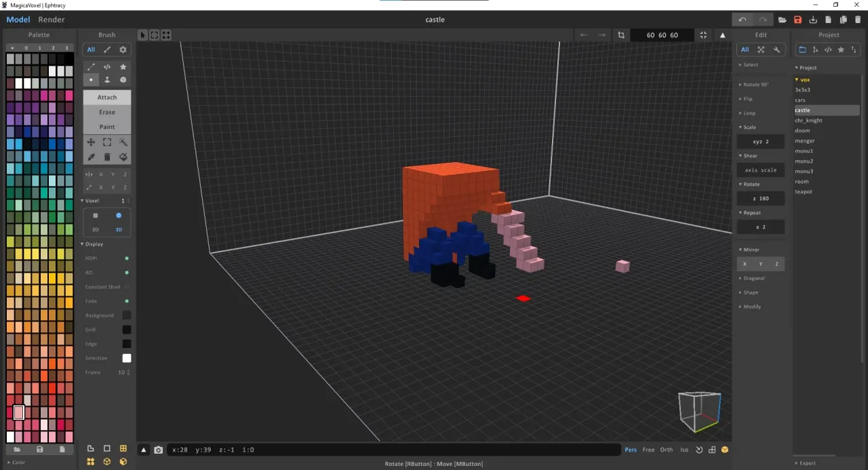
Task: Select the Voxel brush mode icon
Action: (x=92, y=80)
